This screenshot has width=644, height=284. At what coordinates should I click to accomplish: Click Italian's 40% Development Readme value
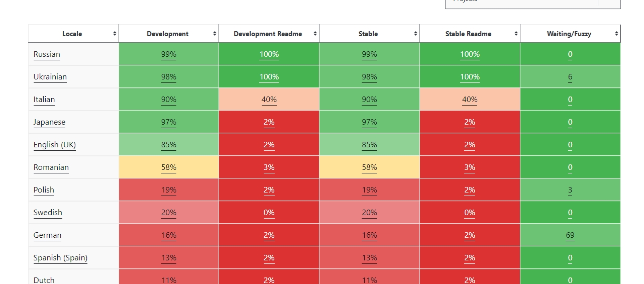pos(269,100)
